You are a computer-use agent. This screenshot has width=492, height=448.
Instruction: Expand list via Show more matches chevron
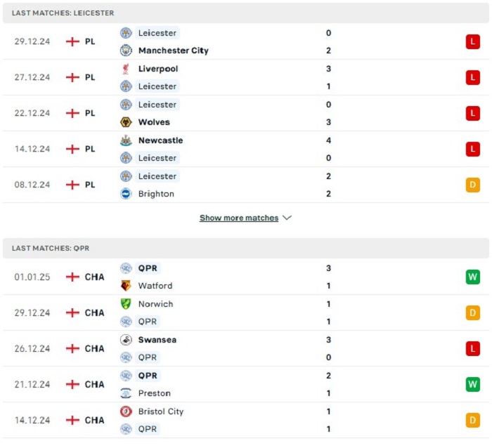click(x=287, y=218)
